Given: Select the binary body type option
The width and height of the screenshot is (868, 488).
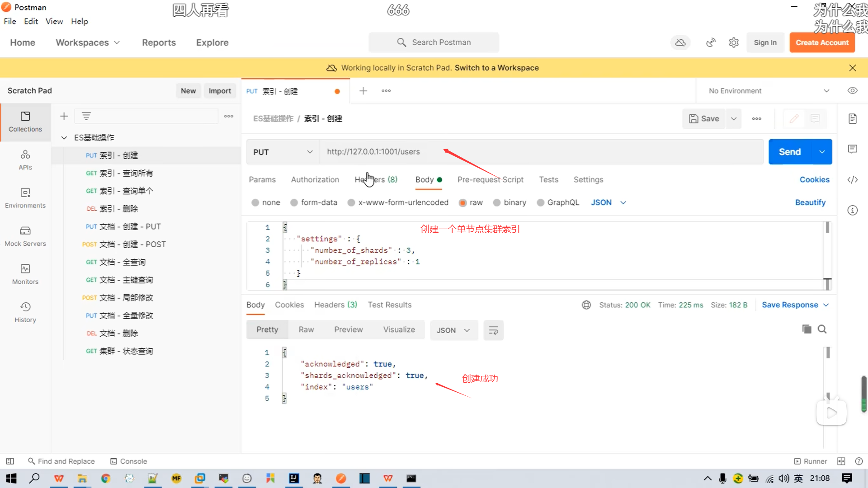Looking at the screenshot, I should [497, 202].
